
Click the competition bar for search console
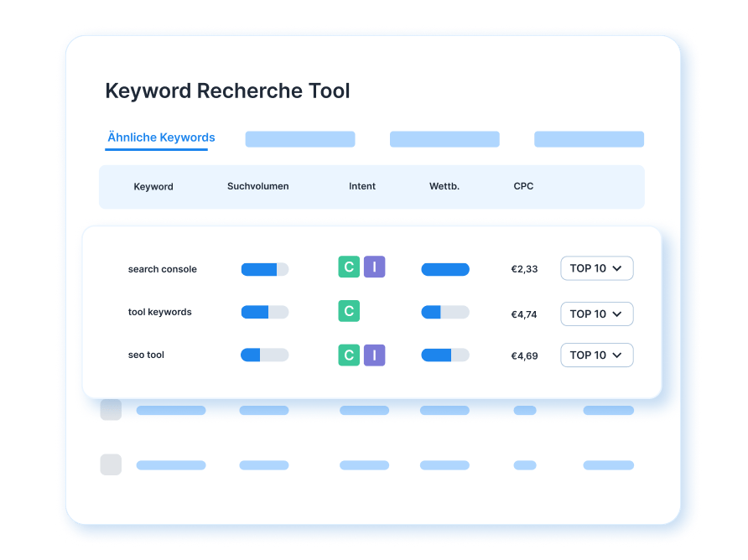click(445, 269)
